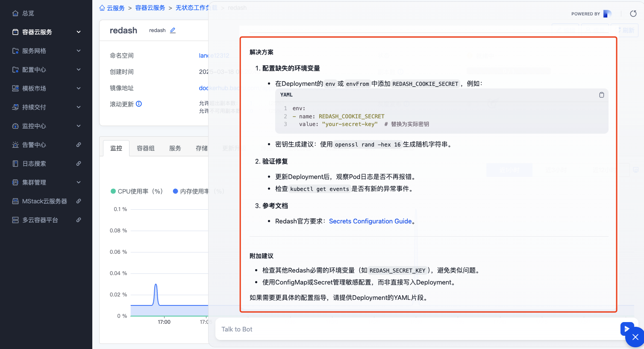Click the 集群管理 sidebar icon

tap(15, 182)
